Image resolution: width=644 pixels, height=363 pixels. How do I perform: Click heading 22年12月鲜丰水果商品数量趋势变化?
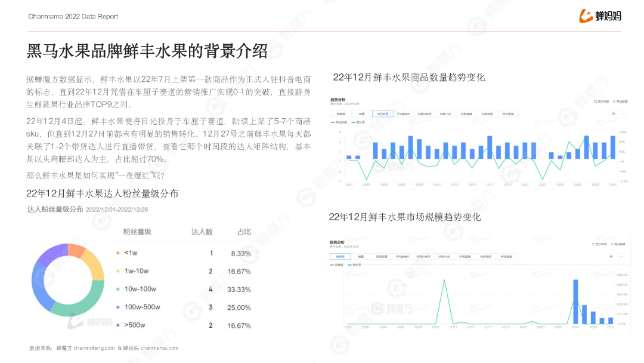[408, 77]
